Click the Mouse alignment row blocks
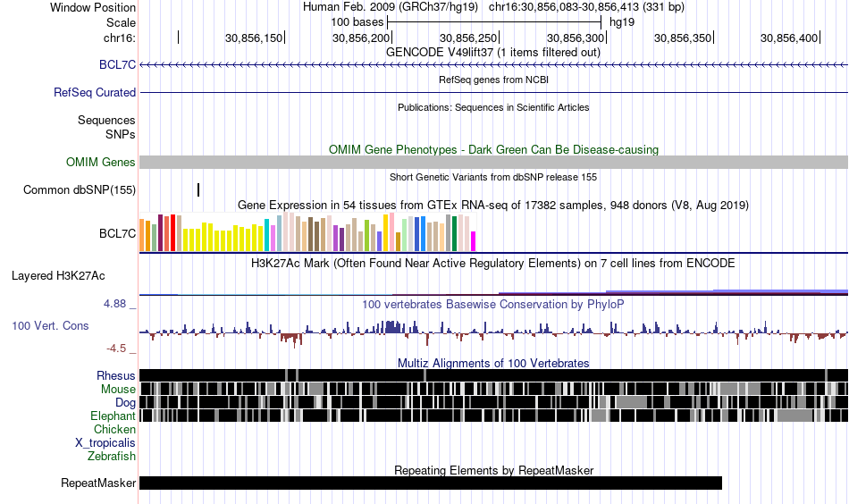Screen dimensions: 849x504 pyautogui.click(x=493, y=390)
